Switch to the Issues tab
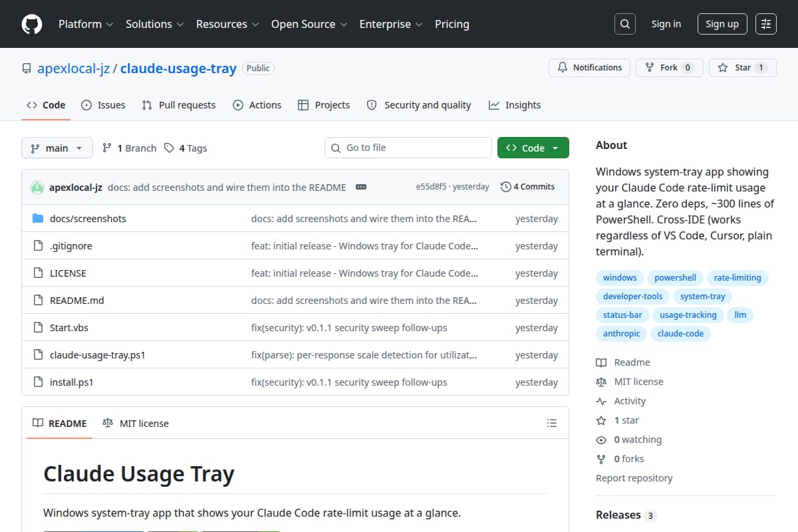 click(x=103, y=105)
